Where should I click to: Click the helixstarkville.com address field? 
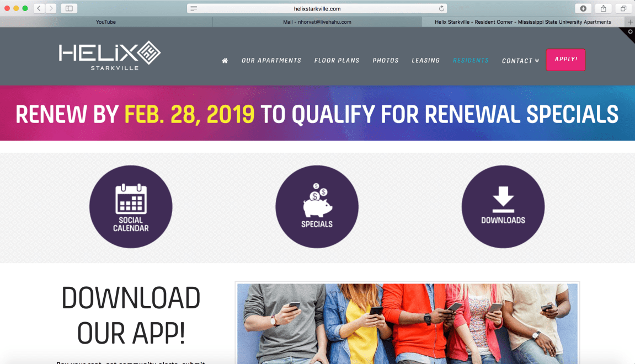(x=317, y=8)
